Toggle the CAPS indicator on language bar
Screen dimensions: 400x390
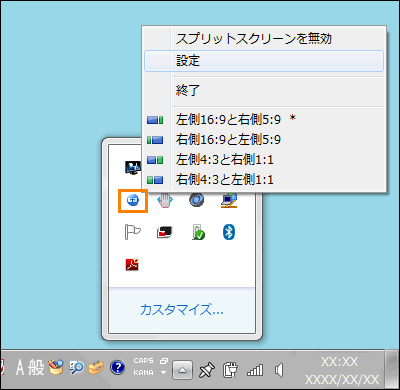click(143, 361)
